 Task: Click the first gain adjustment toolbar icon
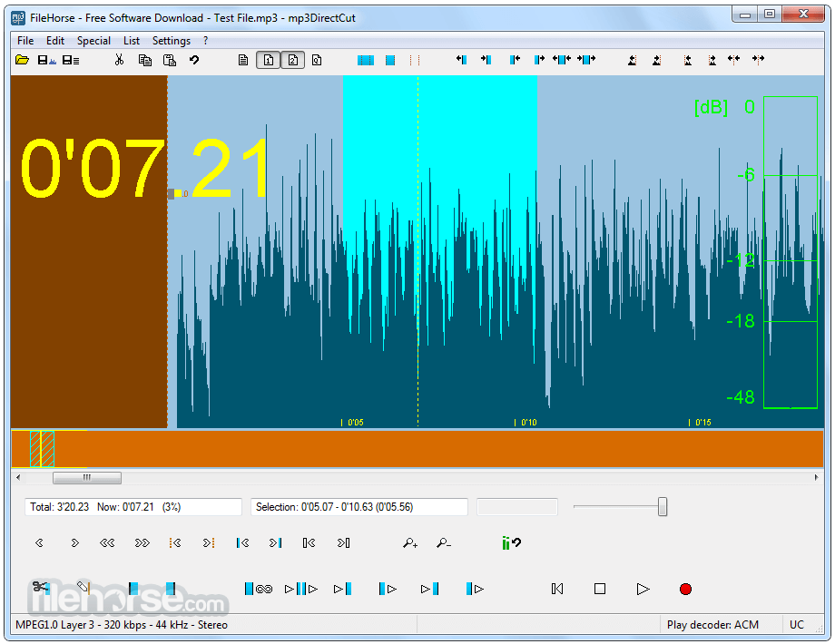pos(632,60)
